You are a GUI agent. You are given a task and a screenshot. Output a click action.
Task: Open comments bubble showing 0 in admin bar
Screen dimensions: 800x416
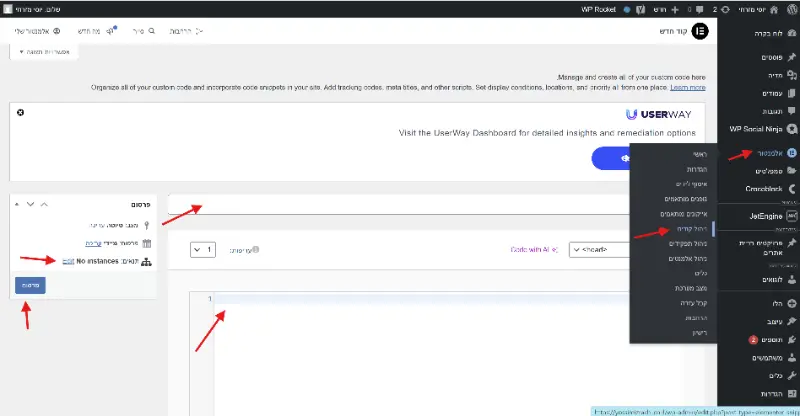[x=696, y=9]
